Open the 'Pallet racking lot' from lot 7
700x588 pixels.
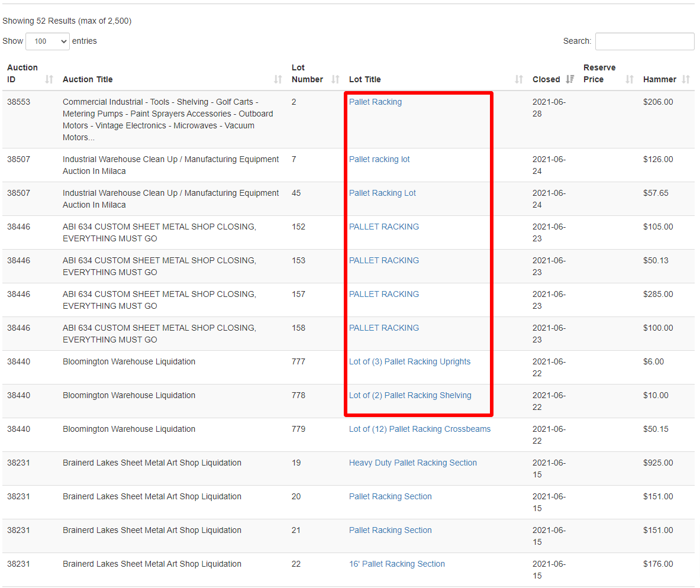coord(379,159)
